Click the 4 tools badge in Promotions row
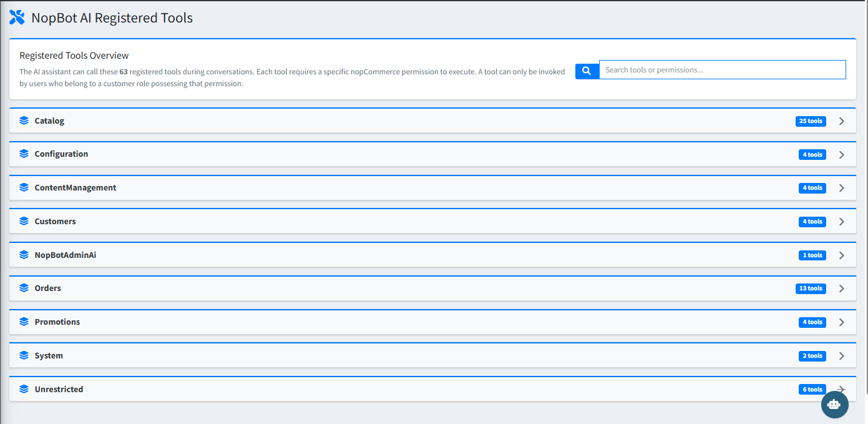 click(x=812, y=322)
